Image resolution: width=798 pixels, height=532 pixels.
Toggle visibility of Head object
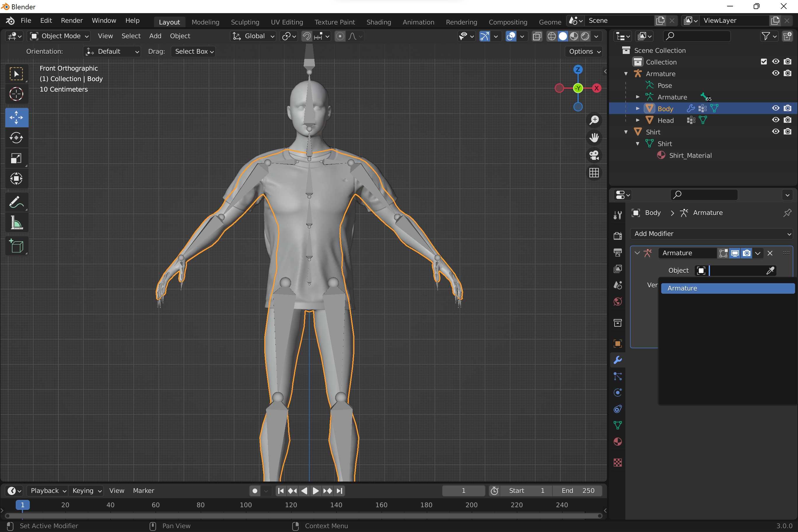pos(776,120)
